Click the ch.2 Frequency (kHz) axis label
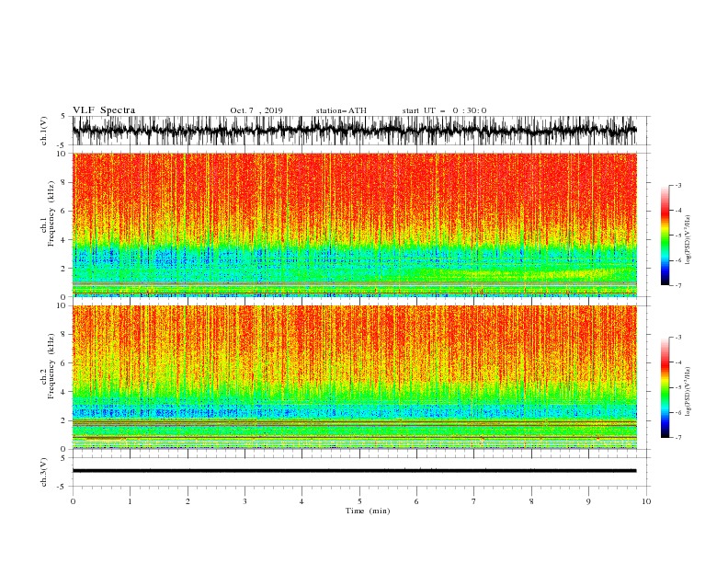This screenshot has width=728, height=563. 48,366
